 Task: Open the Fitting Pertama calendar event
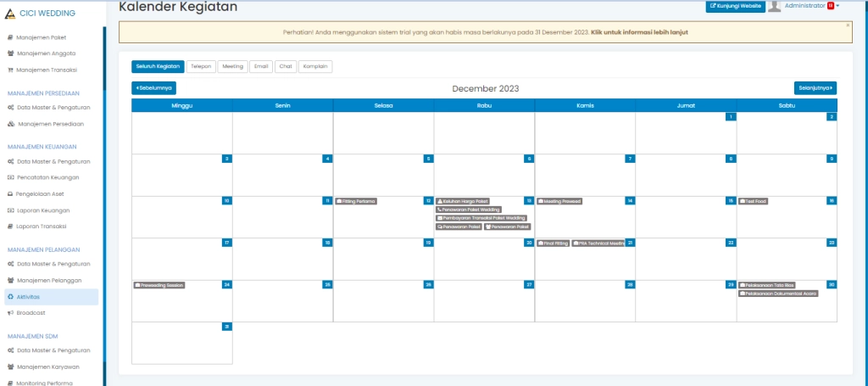(x=356, y=201)
